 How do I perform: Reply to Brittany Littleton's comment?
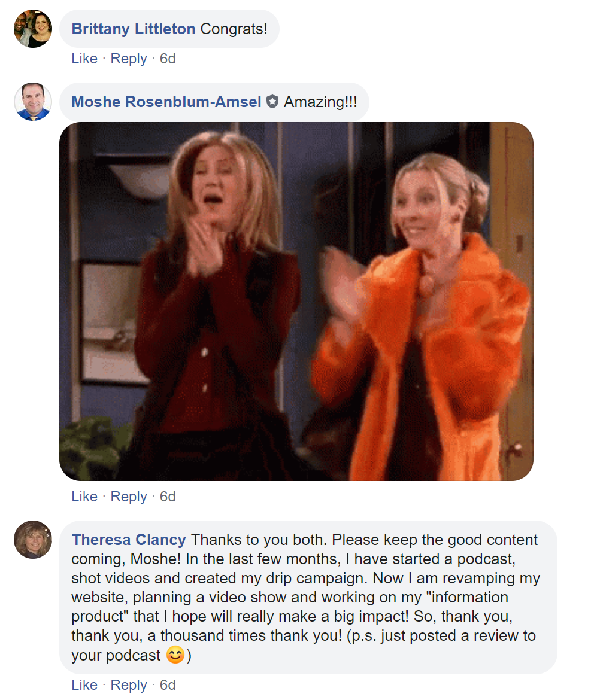click(129, 59)
